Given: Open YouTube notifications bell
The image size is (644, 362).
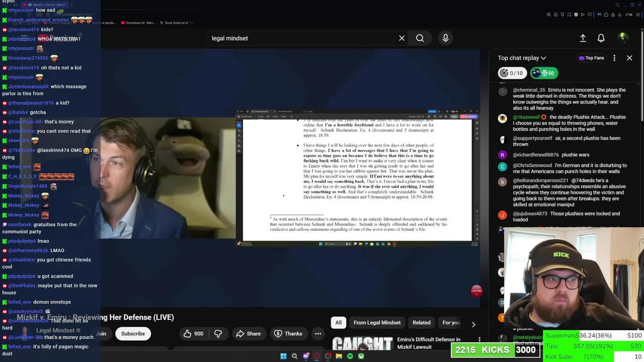Looking at the screenshot, I should 601,38.
